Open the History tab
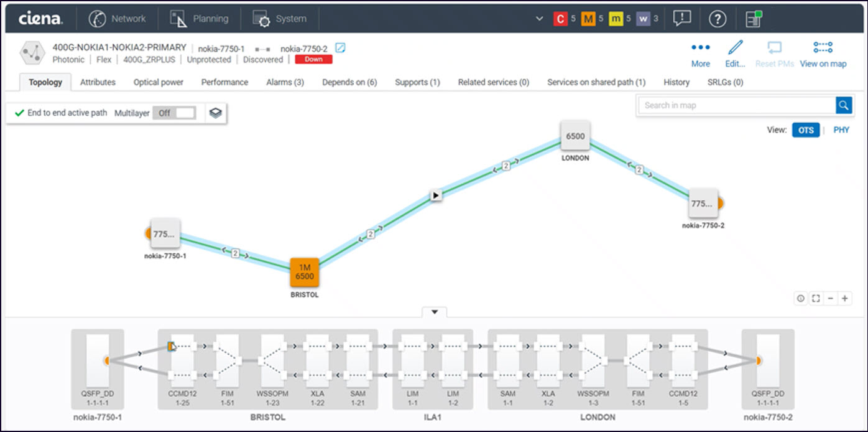The height and width of the screenshot is (432, 868). (676, 82)
